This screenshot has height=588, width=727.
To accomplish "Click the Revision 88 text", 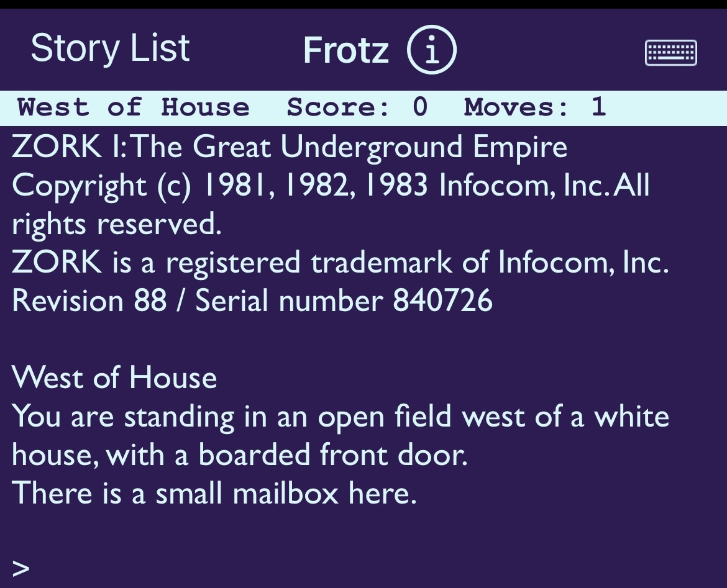I will 89,301.
